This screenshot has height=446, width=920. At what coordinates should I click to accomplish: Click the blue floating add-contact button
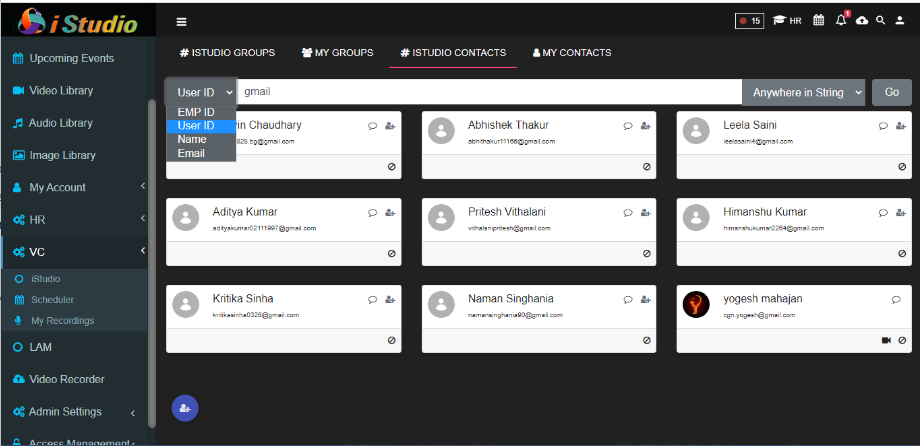tap(185, 408)
